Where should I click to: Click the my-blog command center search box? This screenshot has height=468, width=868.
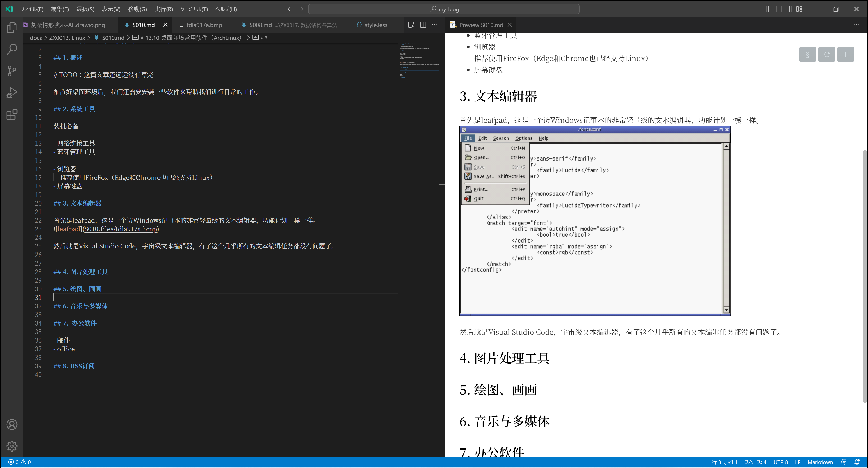pyautogui.click(x=443, y=9)
